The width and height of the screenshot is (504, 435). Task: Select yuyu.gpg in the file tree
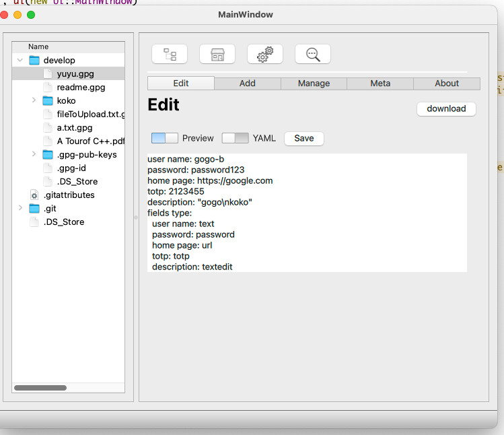68,73
